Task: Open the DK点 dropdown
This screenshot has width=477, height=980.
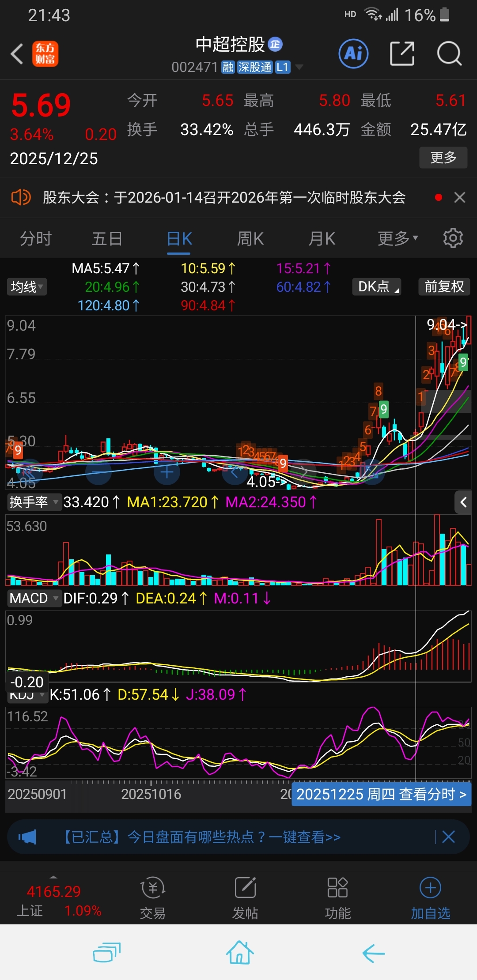Action: (377, 287)
